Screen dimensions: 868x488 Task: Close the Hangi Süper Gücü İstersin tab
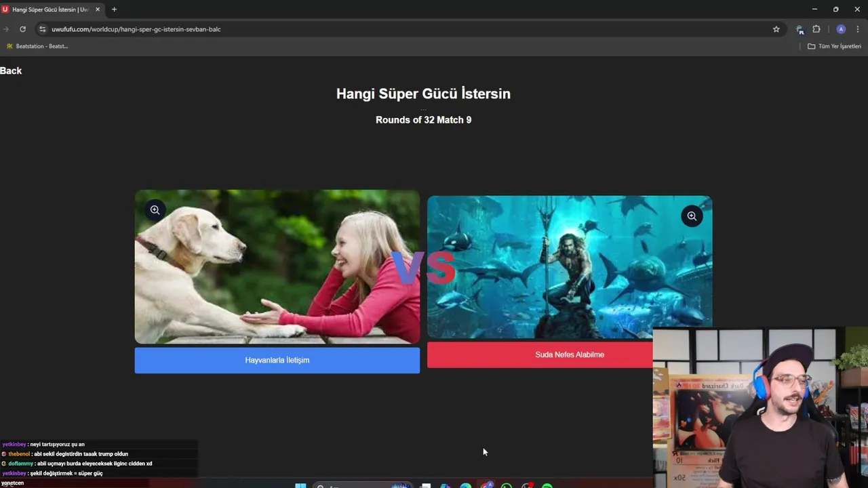click(x=98, y=9)
